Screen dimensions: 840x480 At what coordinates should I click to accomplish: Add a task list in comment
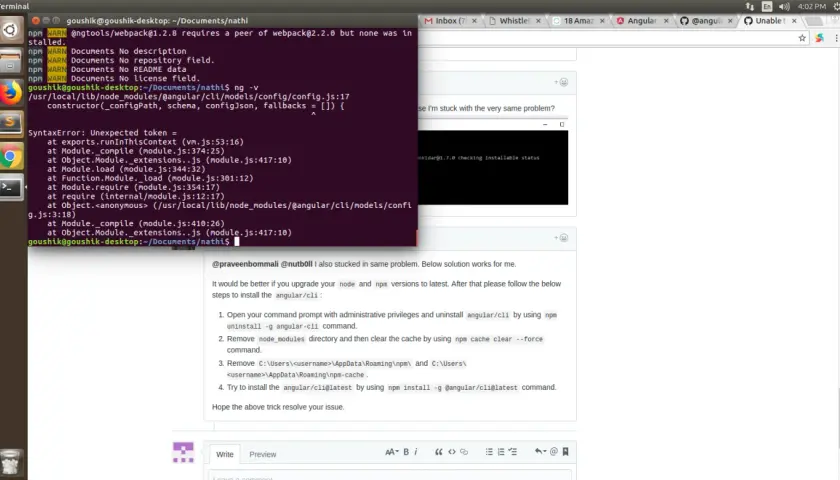[513, 452]
